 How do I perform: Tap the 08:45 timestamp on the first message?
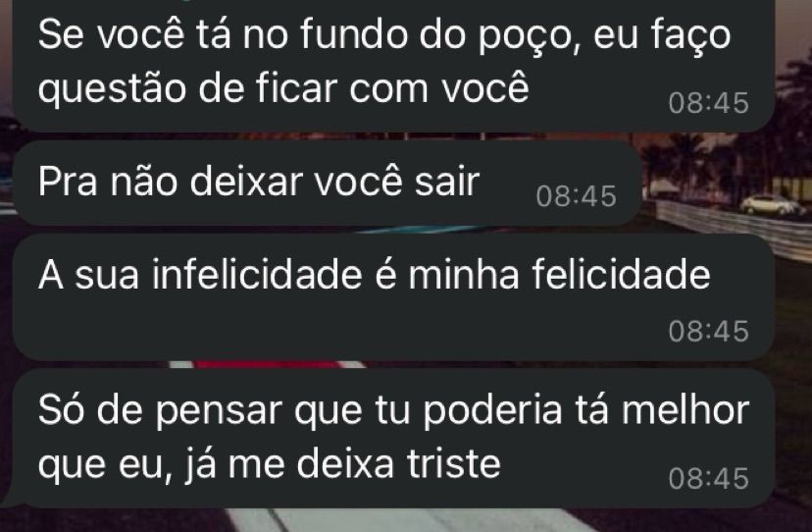[708, 103]
